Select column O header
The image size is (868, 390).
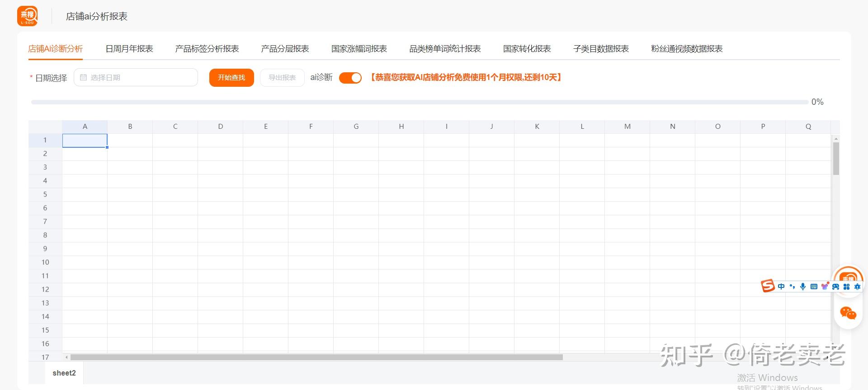tap(718, 127)
